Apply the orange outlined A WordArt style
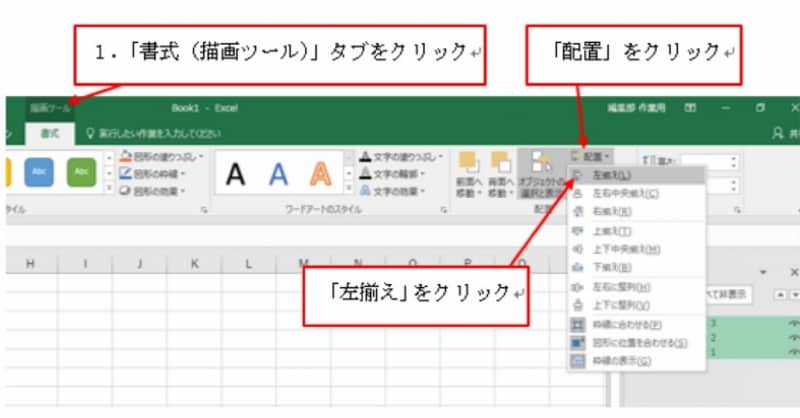 [x=320, y=174]
